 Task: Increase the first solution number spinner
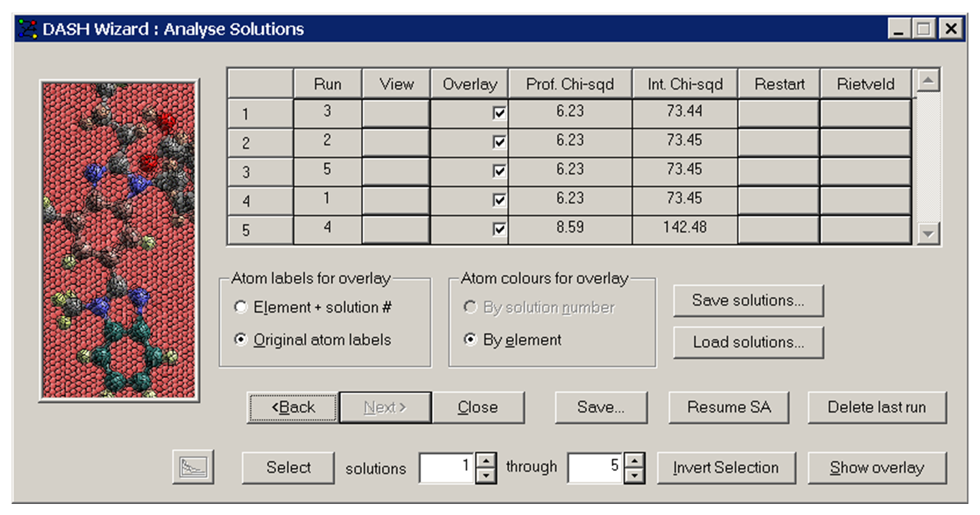pos(486,460)
